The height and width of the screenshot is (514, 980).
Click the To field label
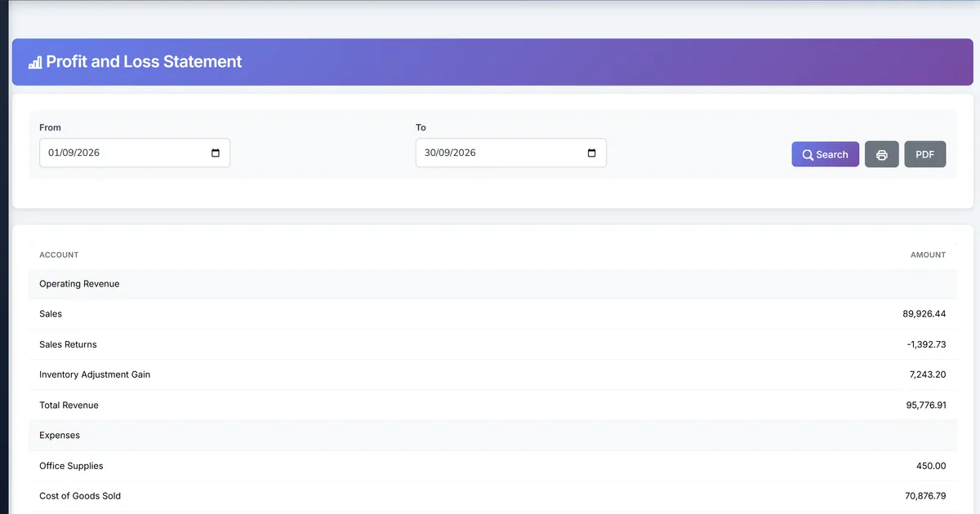(421, 127)
